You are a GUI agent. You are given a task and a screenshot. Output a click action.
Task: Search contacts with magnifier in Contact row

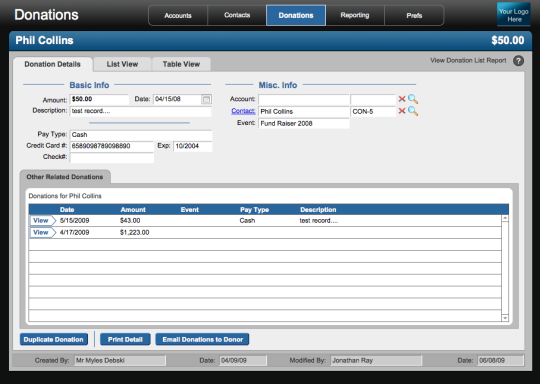click(x=413, y=111)
